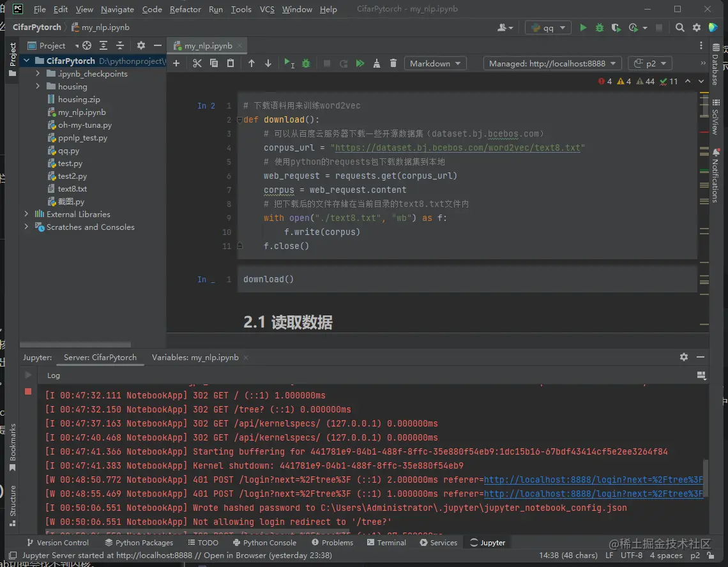Expand External Libraries node
This screenshot has width=728, height=567.
click(x=26, y=214)
